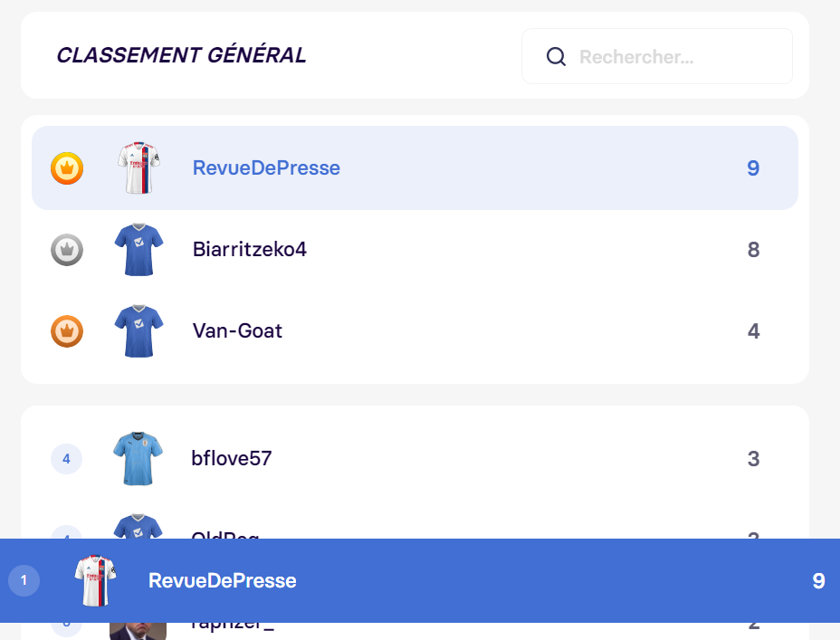This screenshot has height=640, width=840.
Task: Click the silver crown second-place badge
Action: (67, 250)
